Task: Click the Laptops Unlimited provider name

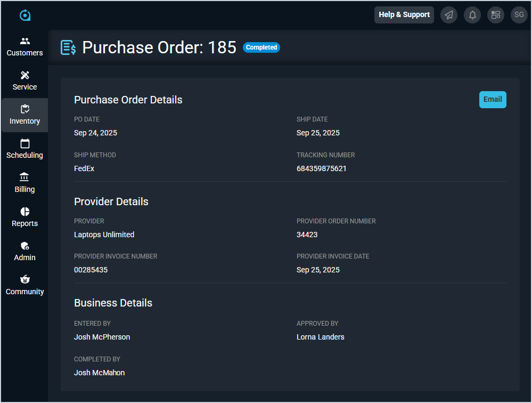Action: (104, 235)
